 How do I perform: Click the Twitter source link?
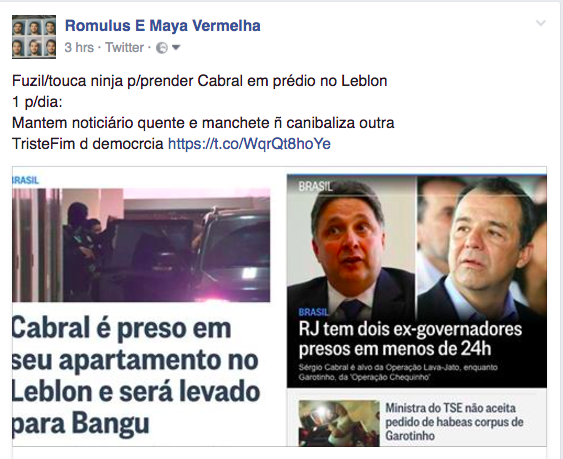point(124,47)
